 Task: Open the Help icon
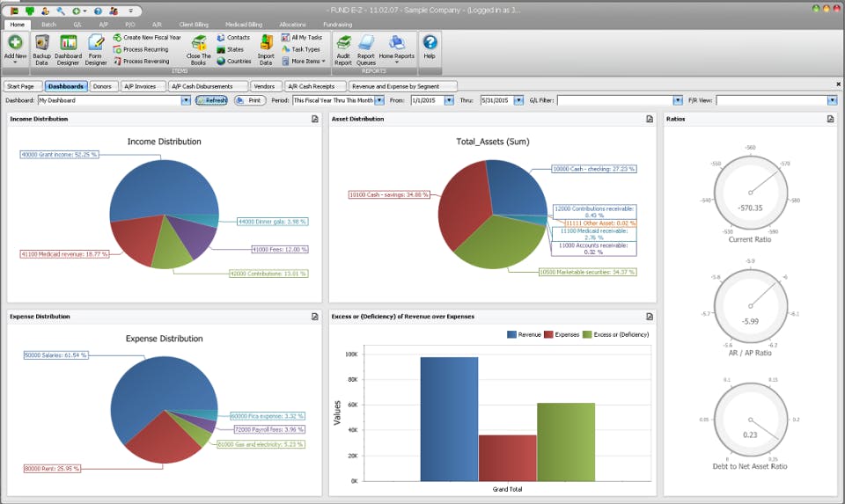coord(430,42)
